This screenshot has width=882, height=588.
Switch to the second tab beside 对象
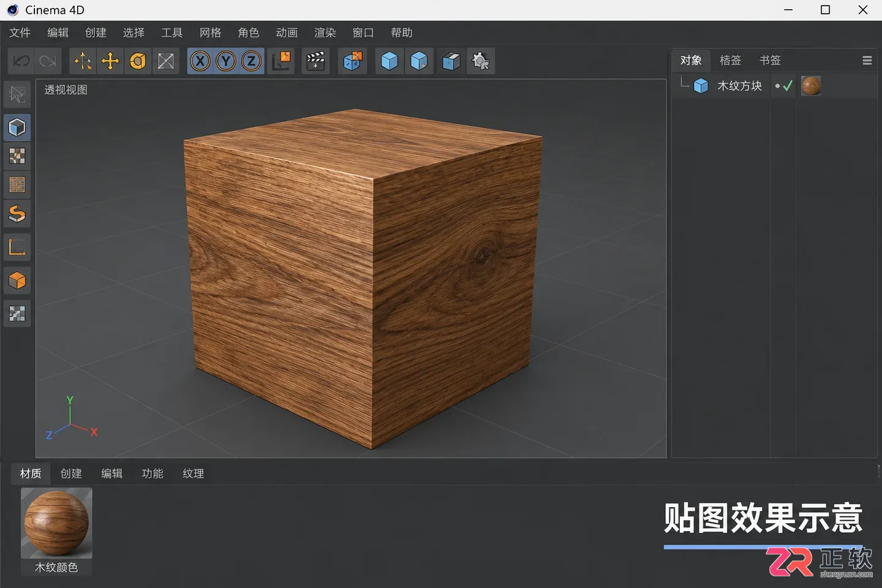pyautogui.click(x=730, y=60)
